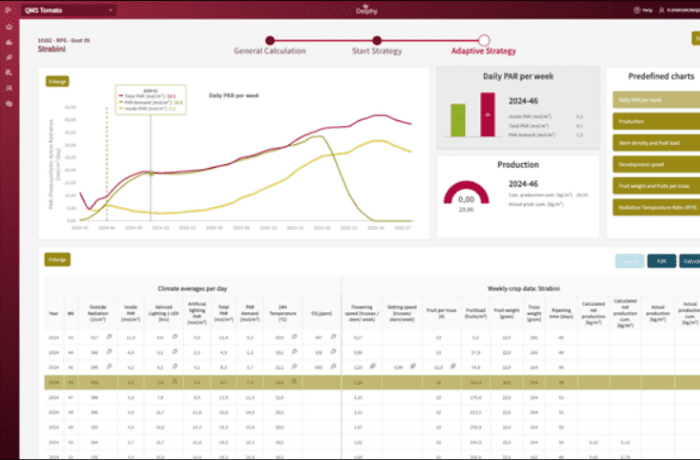Screen dimensions: 700x460
Task: Click the last icon in left sidebar
Action: tap(9, 102)
